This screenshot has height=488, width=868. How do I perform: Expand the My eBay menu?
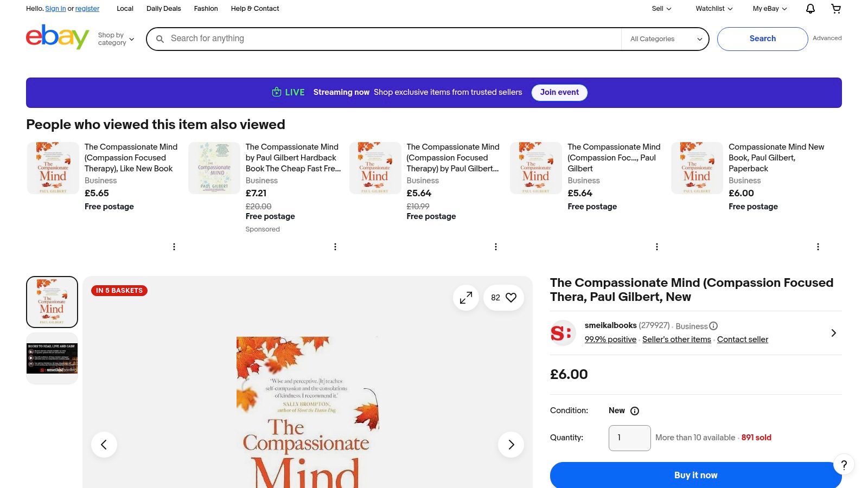[769, 9]
